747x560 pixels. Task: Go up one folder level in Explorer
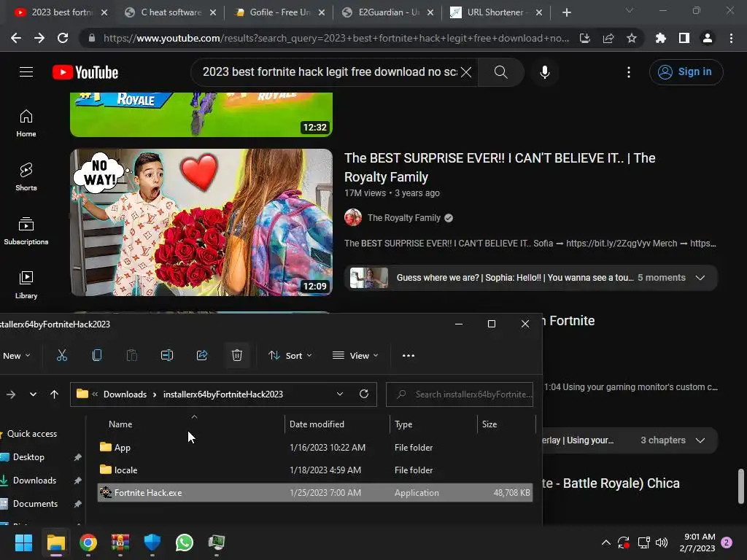tap(54, 394)
